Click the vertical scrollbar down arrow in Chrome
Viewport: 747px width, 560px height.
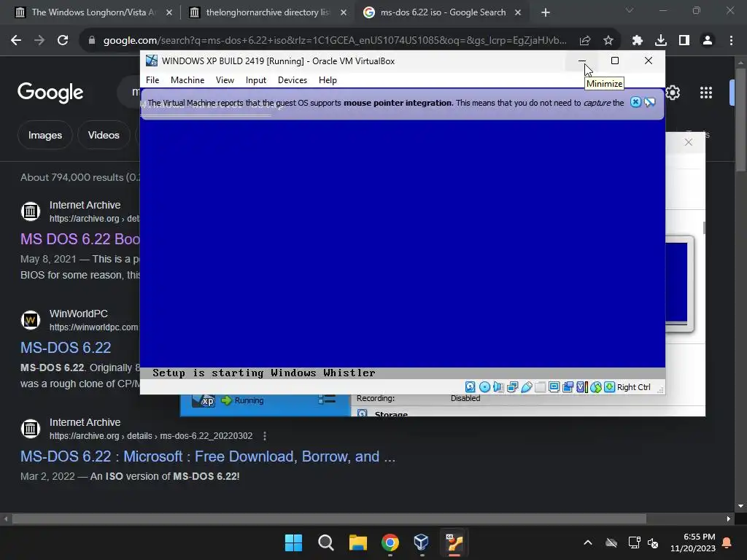coord(741,506)
